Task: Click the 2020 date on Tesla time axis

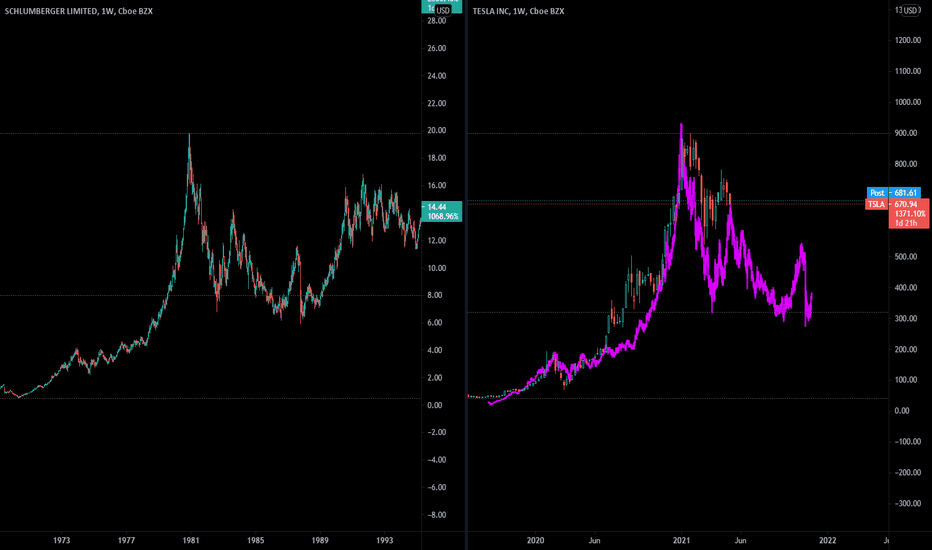Action: [x=536, y=540]
